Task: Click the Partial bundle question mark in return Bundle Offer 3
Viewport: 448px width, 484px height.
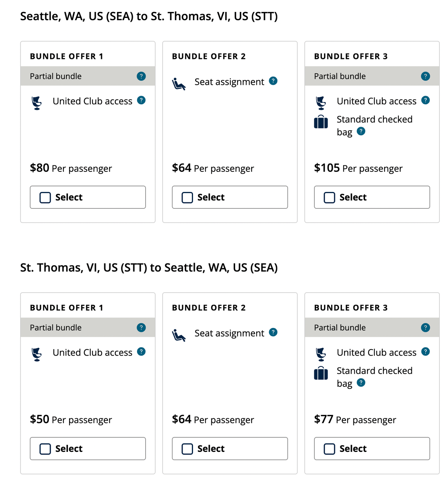Action: tap(425, 328)
